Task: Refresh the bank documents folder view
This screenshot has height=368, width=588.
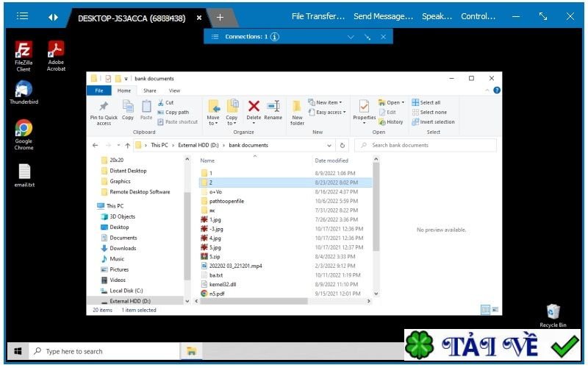Action: [x=343, y=145]
